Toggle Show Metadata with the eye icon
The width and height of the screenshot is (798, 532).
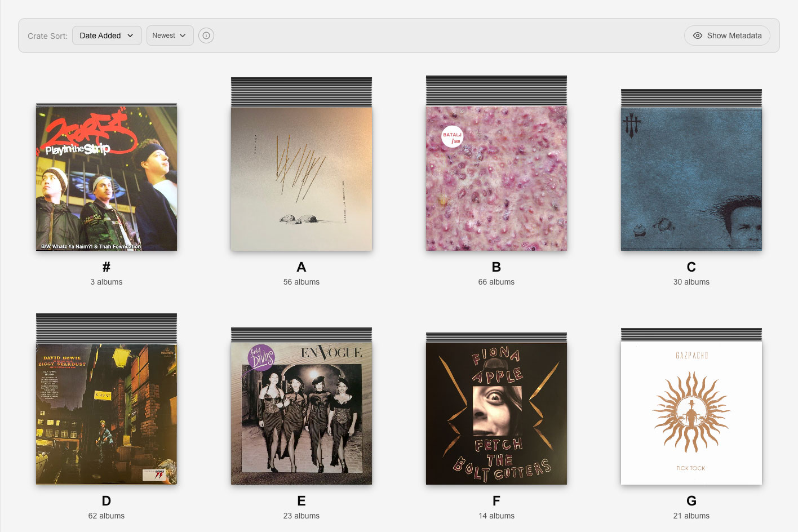727,36
